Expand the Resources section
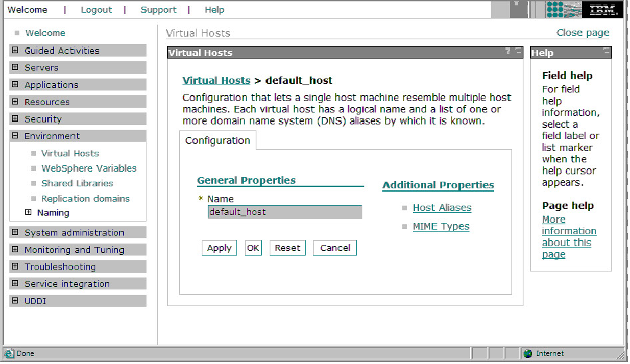The image size is (630, 364). (x=15, y=102)
